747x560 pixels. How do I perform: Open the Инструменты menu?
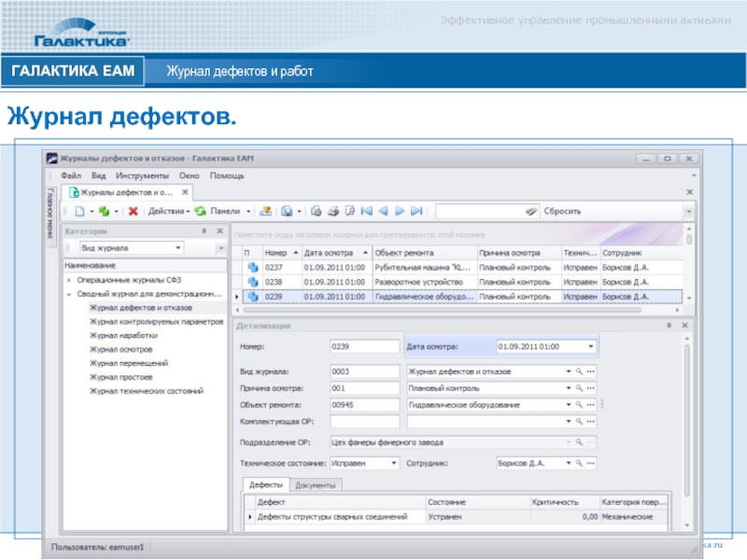pyautogui.click(x=143, y=175)
